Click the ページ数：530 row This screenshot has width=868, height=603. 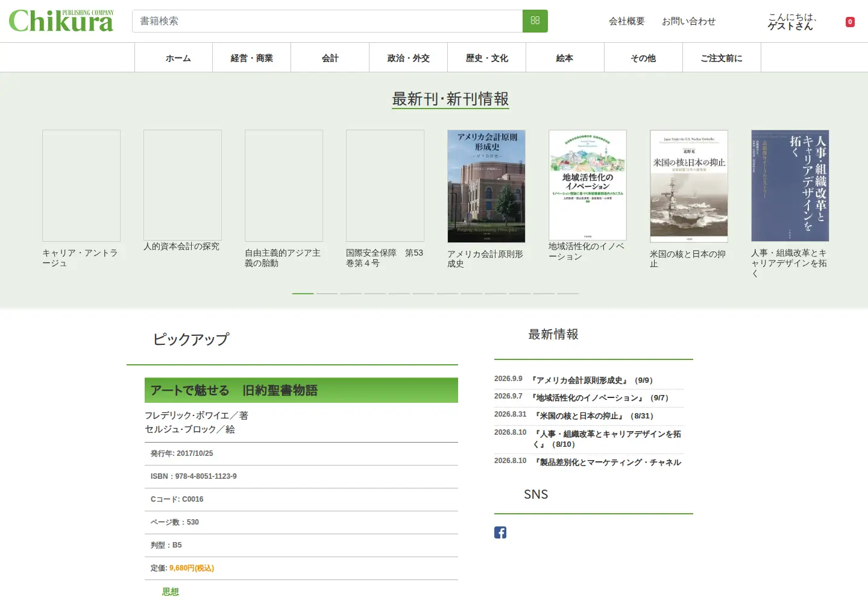coord(301,522)
